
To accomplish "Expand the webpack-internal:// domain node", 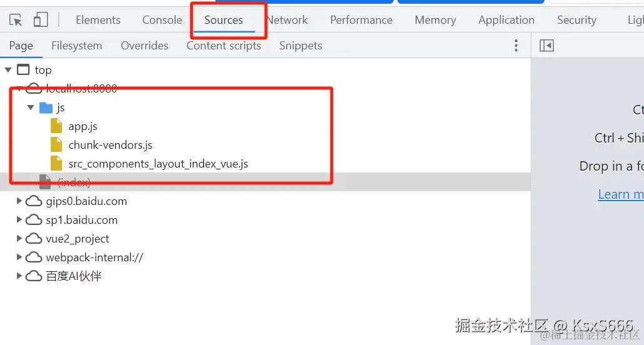I will pos(19,257).
